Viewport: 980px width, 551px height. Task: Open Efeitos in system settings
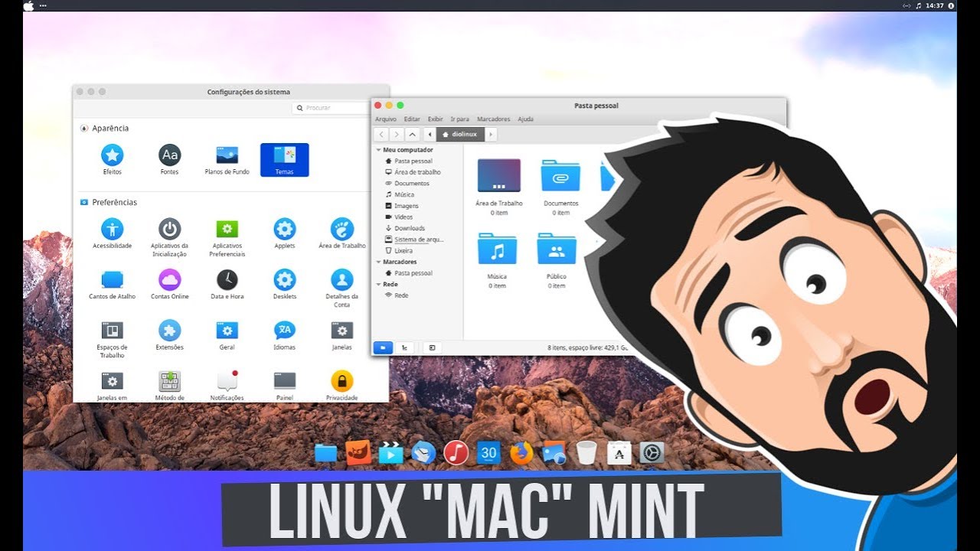coord(113,160)
